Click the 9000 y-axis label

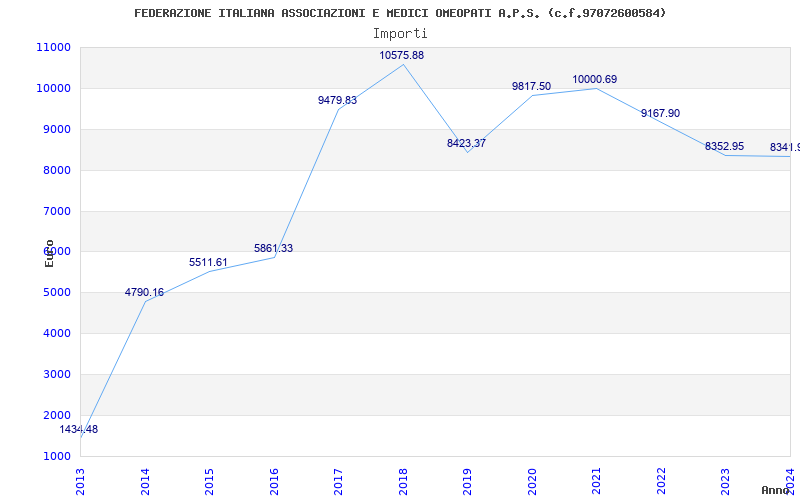[56, 129]
